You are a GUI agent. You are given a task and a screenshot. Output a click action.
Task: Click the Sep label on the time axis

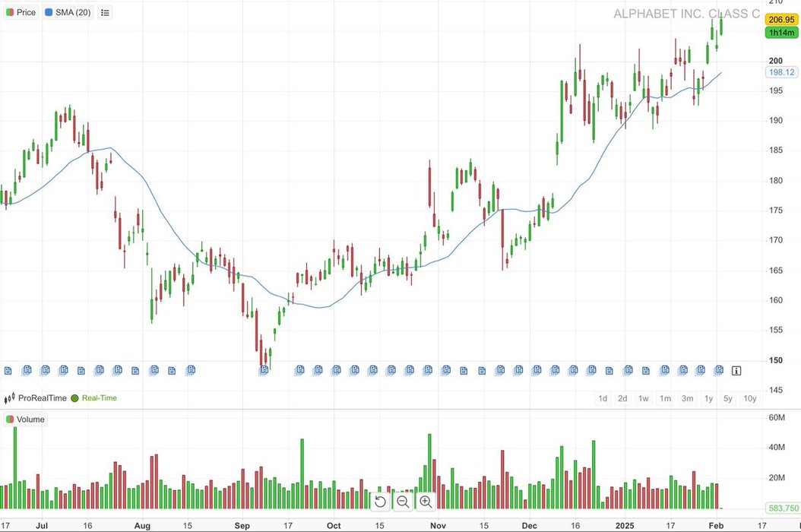242,525
